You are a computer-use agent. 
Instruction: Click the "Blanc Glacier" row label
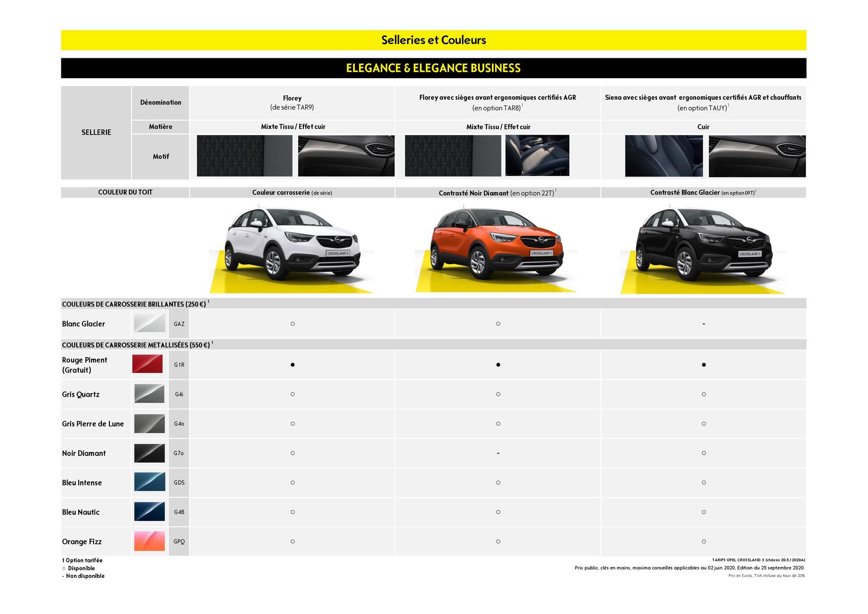[83, 324]
